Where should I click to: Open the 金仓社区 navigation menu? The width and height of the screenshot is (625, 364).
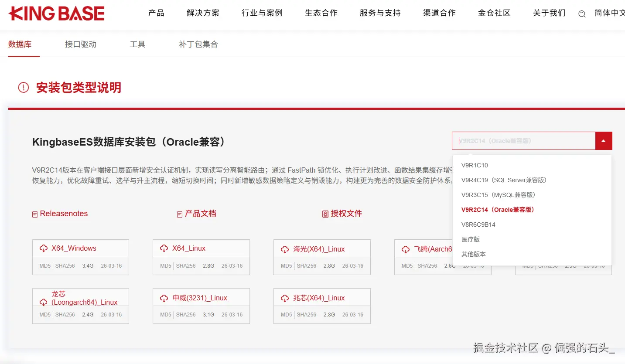pos(495,13)
